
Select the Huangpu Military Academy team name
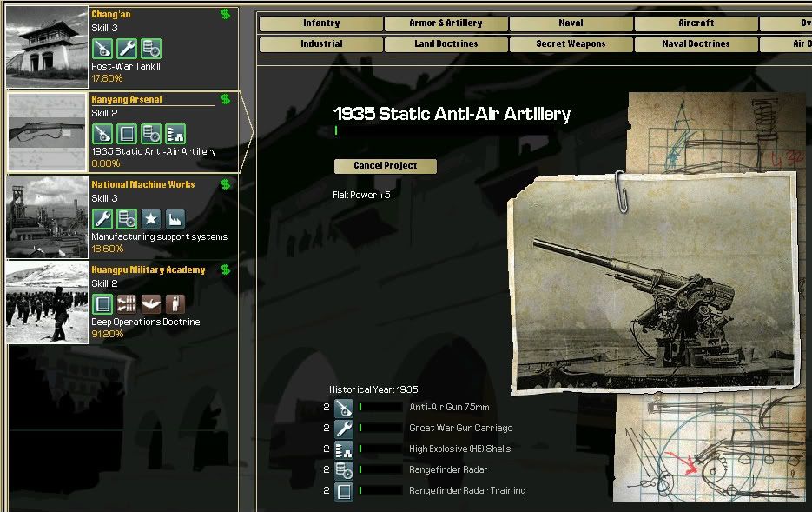[149, 269]
